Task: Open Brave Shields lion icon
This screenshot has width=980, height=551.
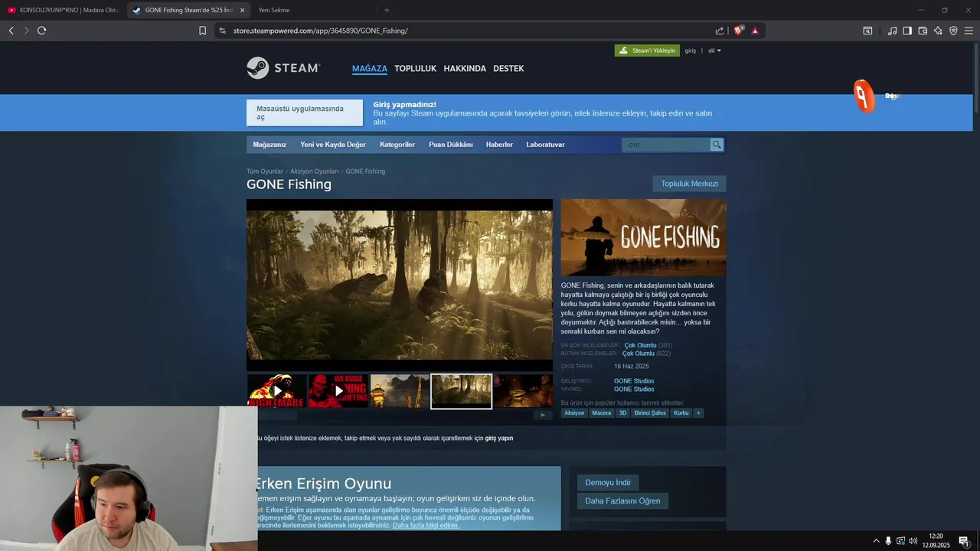Action: point(739,31)
